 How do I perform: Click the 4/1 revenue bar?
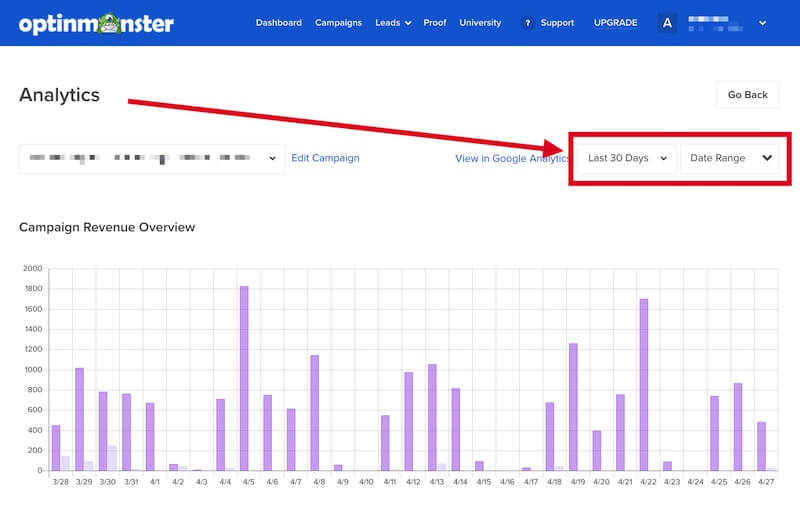150,437
